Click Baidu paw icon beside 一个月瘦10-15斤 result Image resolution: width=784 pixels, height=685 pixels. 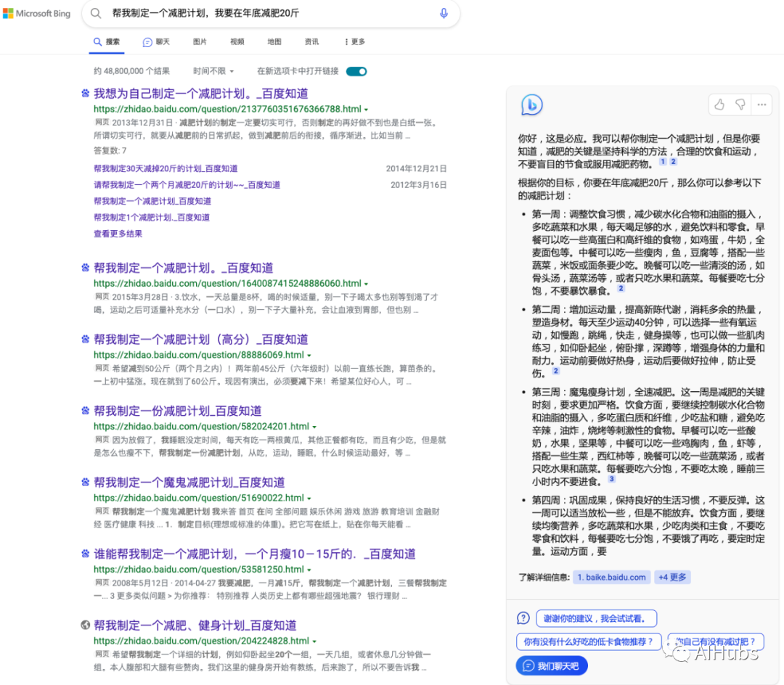tap(86, 553)
